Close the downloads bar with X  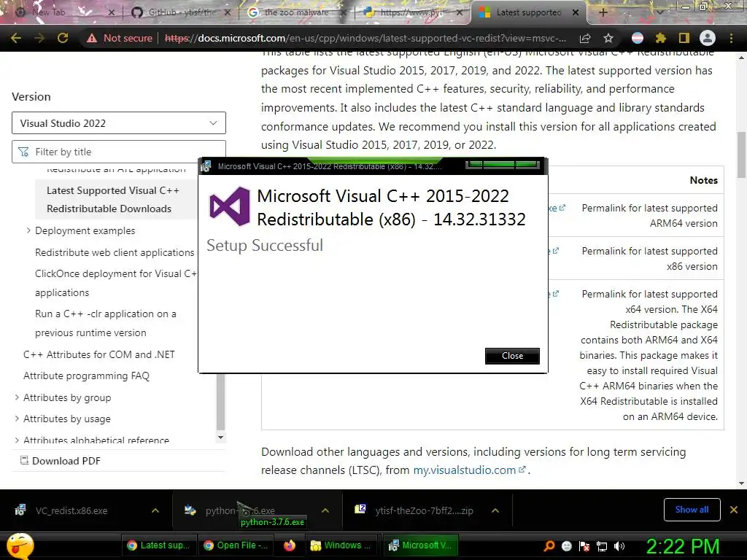(x=734, y=510)
